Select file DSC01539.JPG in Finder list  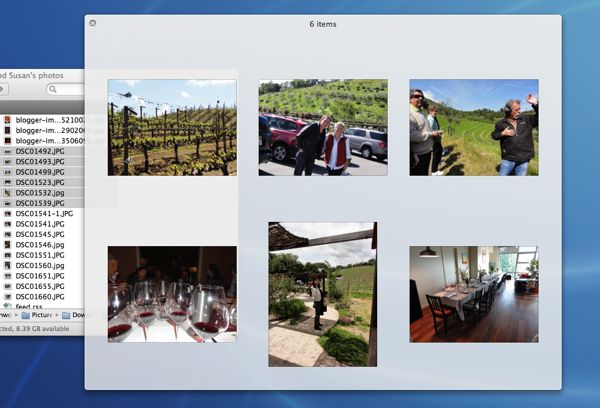40,203
